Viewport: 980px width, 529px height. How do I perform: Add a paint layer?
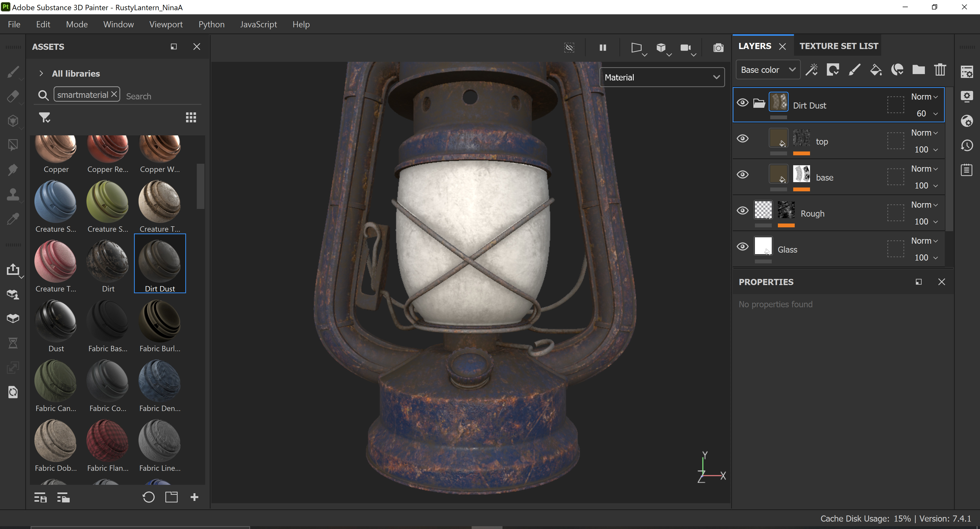pos(854,70)
